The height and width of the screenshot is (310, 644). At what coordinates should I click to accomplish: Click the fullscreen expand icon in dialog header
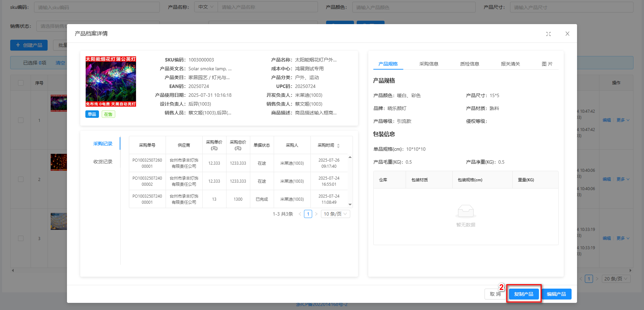[x=548, y=34]
